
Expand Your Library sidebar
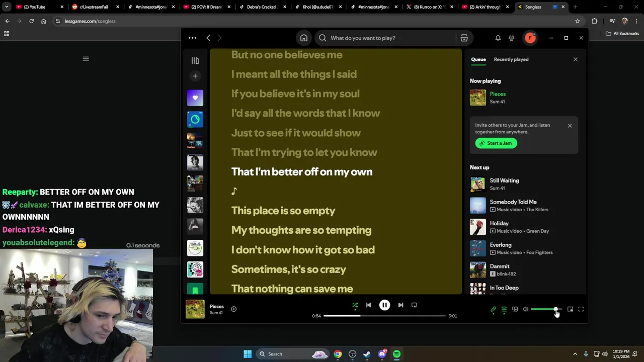[x=195, y=60]
